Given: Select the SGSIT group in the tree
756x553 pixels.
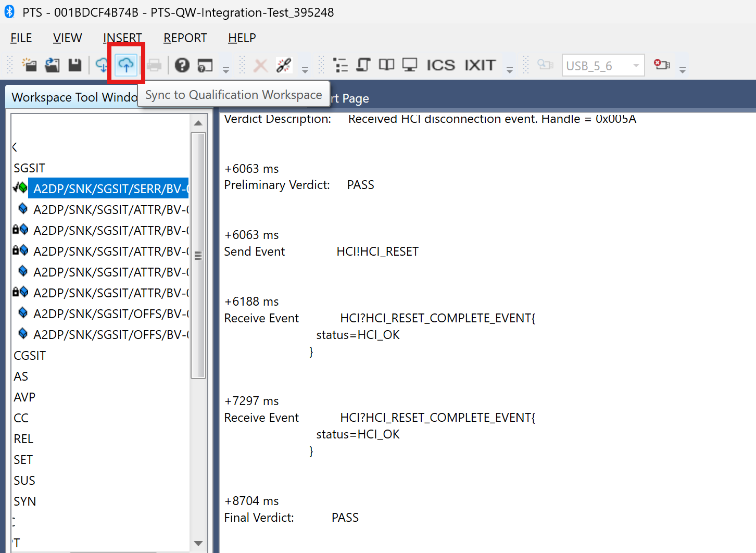Looking at the screenshot, I should (30, 168).
